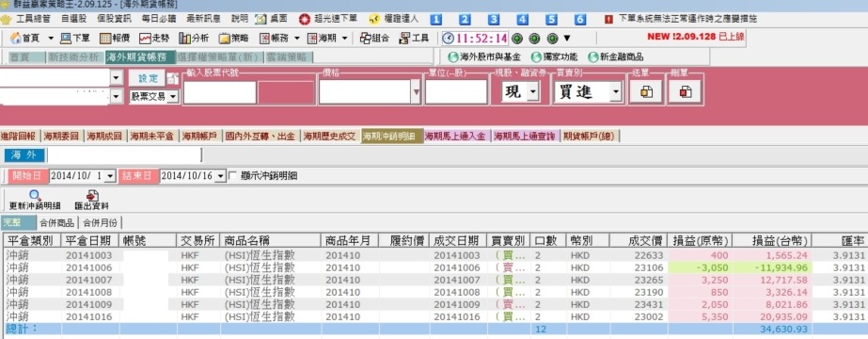Open the 下單 order toolbar button
The height and width of the screenshot is (339, 868).
[74, 39]
